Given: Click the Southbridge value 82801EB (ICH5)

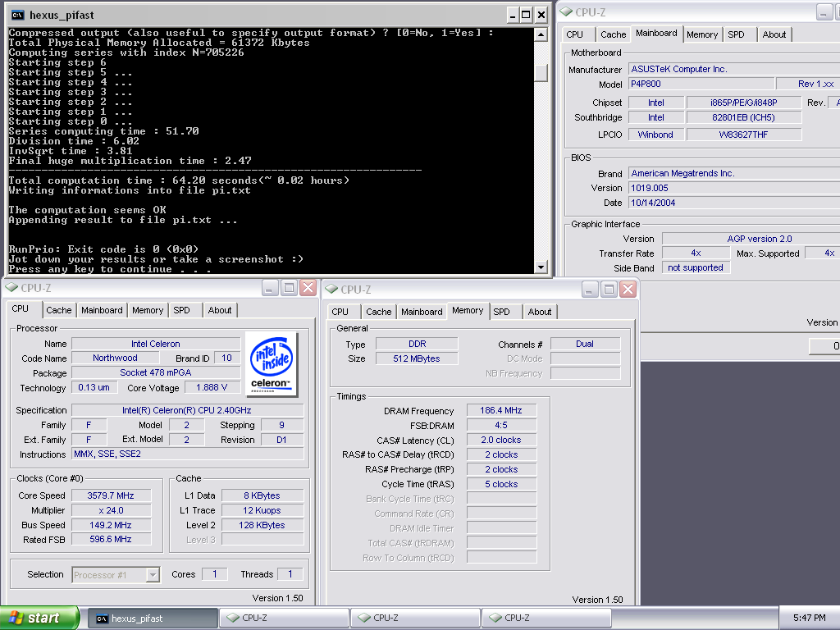Looking at the screenshot, I should pyautogui.click(x=743, y=117).
